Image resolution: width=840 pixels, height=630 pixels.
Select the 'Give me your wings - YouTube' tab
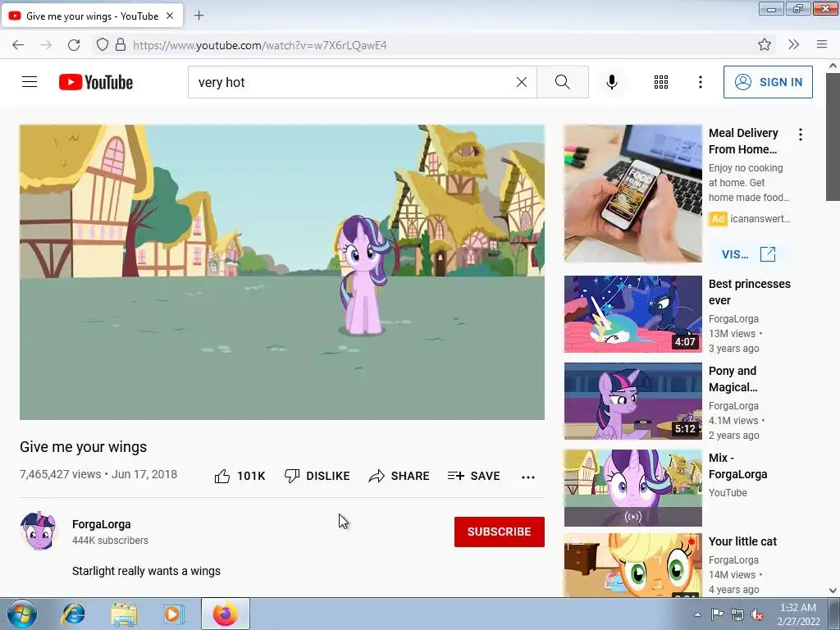[92, 16]
